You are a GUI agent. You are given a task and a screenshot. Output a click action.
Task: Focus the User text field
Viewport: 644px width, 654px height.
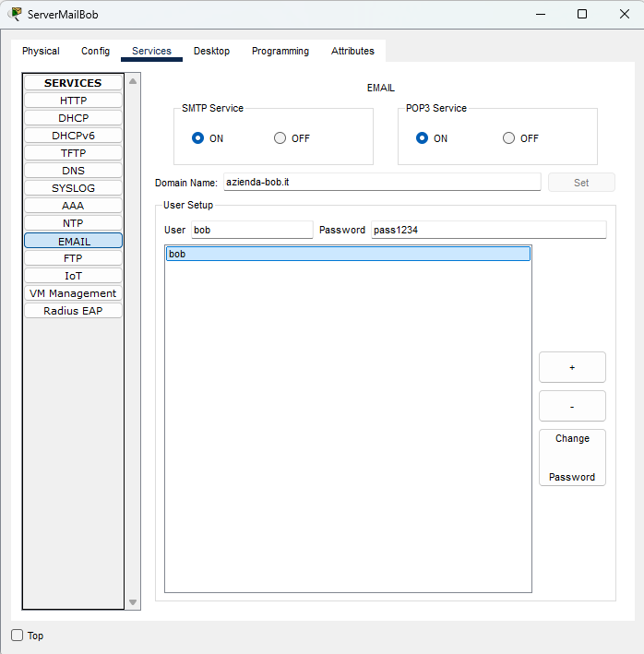[x=252, y=230]
